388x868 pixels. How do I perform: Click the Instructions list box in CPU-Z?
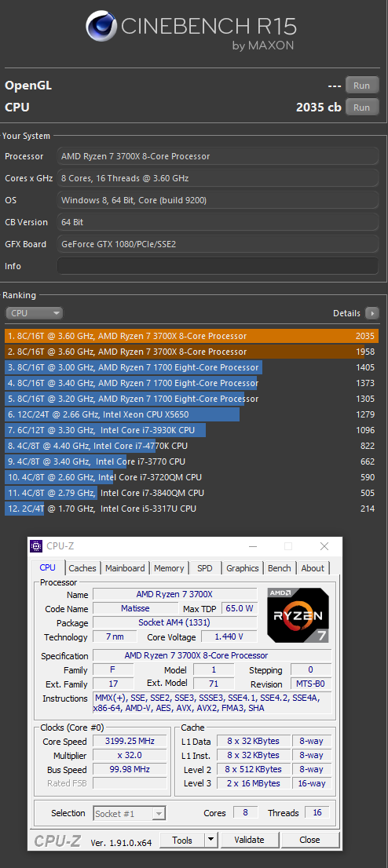click(212, 703)
